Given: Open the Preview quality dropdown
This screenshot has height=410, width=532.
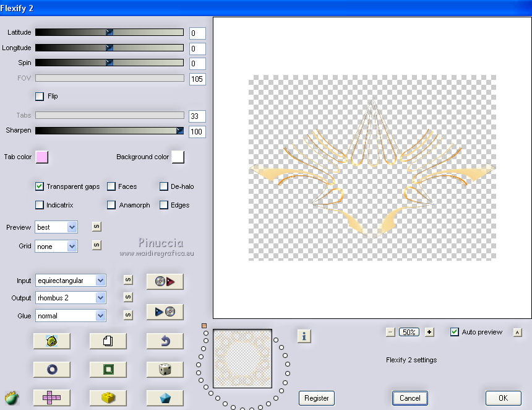Looking at the screenshot, I should [x=56, y=227].
